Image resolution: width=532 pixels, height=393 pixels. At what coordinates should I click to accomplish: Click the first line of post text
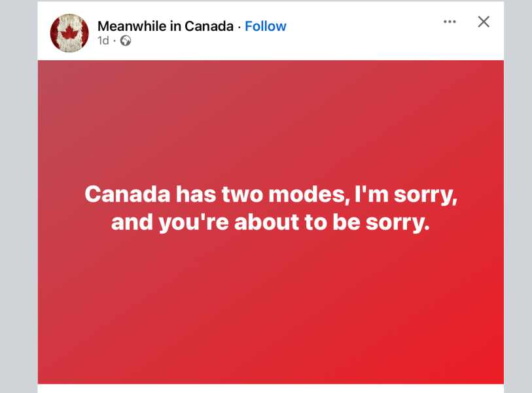coord(270,195)
